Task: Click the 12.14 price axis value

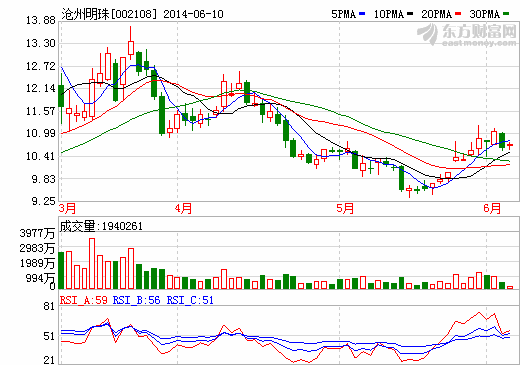Action: [41, 88]
